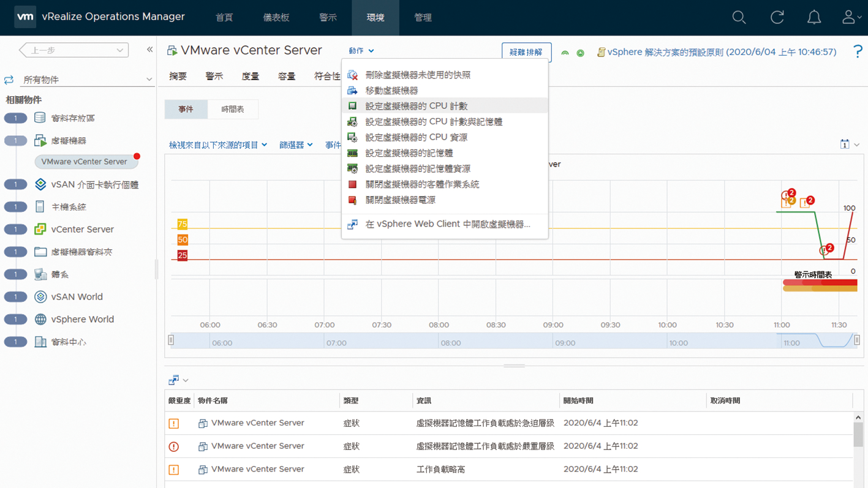Click the vSAN World icon
The image size is (868, 488).
tap(40, 297)
